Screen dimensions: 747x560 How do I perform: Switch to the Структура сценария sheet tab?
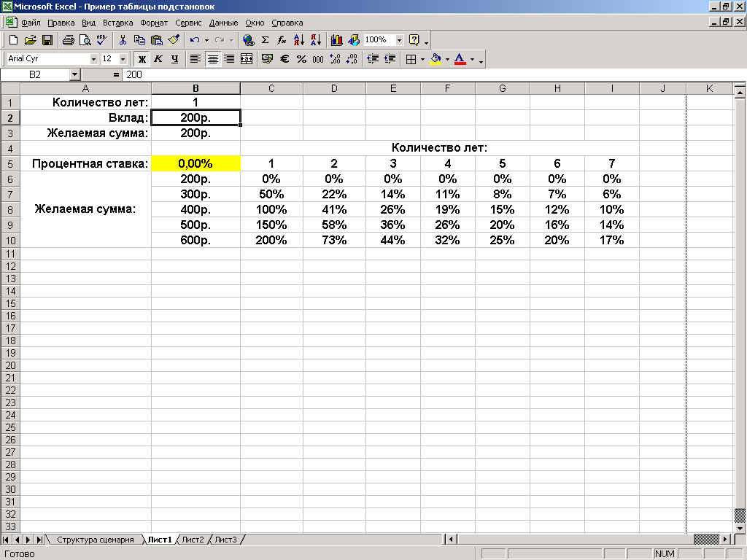(96, 540)
